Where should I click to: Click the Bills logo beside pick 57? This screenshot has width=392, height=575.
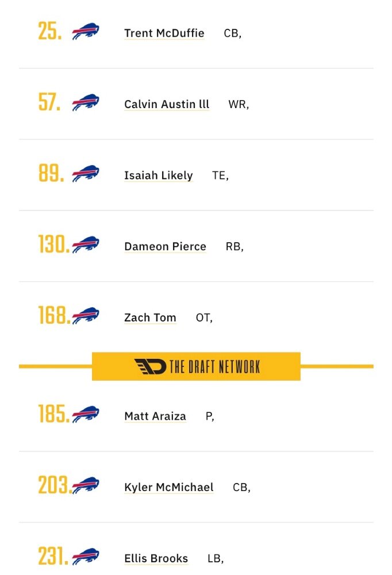click(x=86, y=102)
